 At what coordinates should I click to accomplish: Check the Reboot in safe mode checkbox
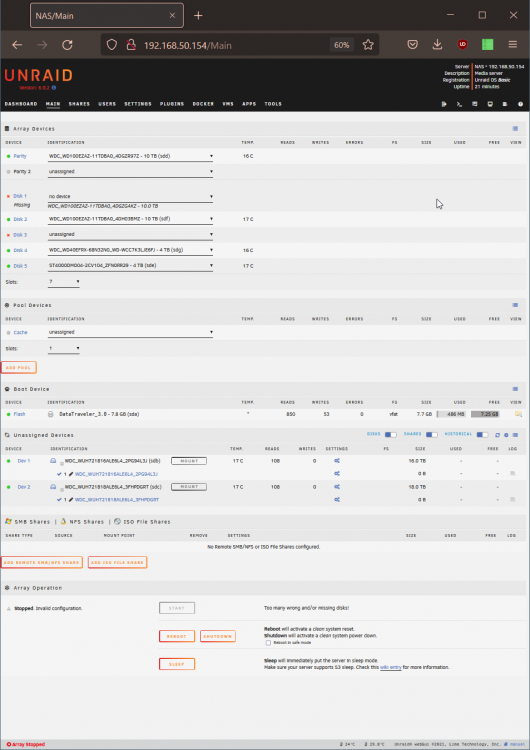click(x=268, y=643)
